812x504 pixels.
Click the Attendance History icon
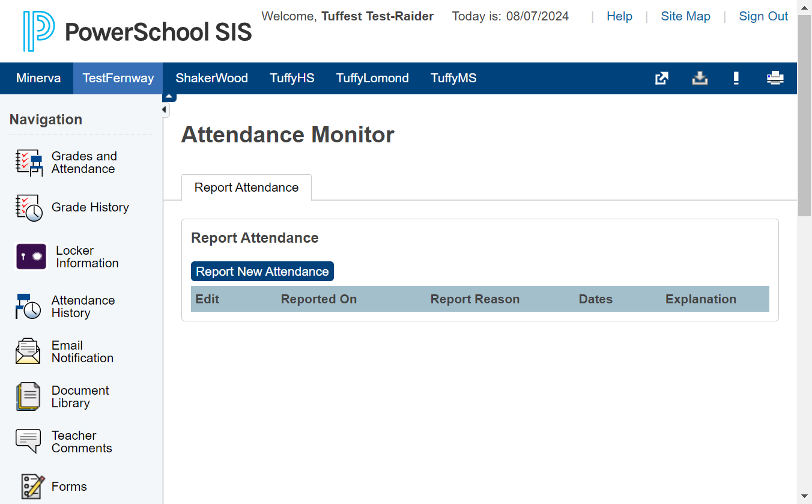point(28,306)
